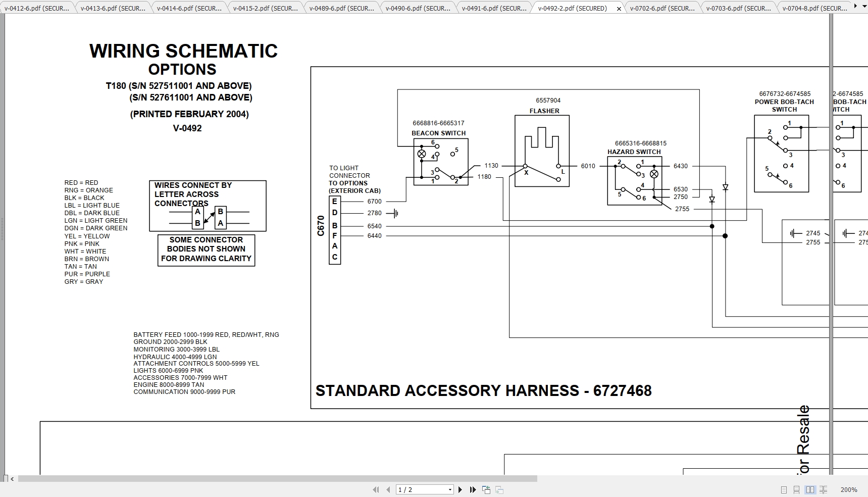Image resolution: width=868 pixels, height=497 pixels.
Task: Select the continuous scrolling view icon
Action: (797, 490)
